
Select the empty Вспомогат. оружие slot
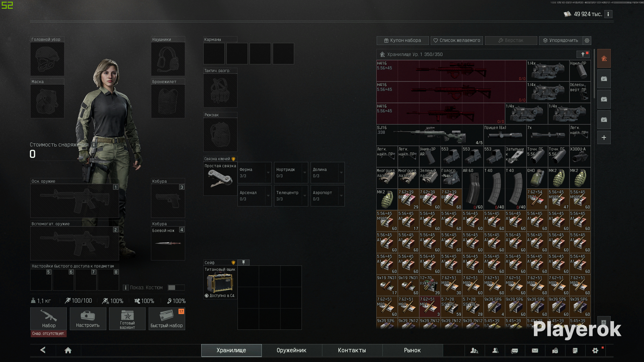pyautogui.click(x=75, y=243)
